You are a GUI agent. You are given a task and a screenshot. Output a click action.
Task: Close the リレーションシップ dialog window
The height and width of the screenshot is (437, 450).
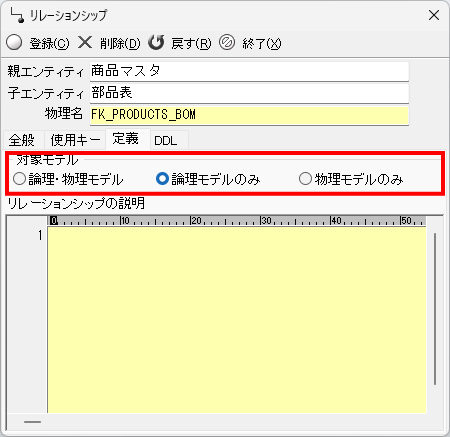434,15
